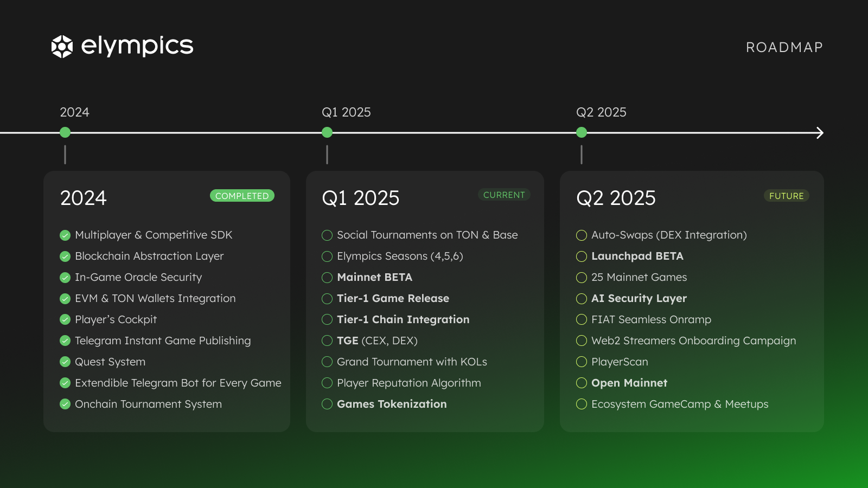This screenshot has height=488, width=868.
Task: Click the circle beside 25 Mainnet Games
Action: pos(582,278)
